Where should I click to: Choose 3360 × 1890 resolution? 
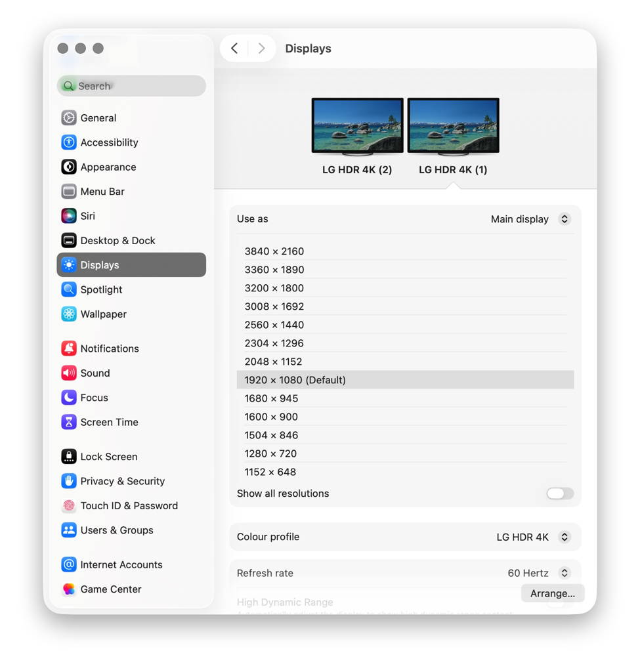[405, 270]
